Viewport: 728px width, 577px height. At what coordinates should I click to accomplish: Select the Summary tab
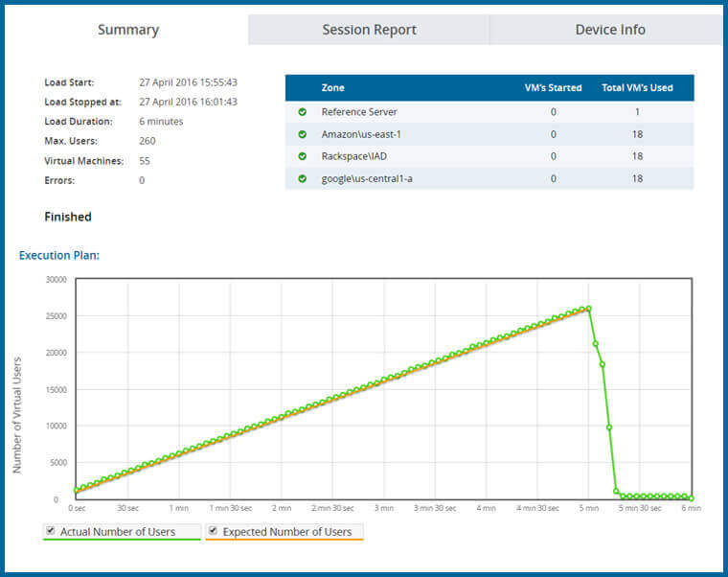click(x=128, y=30)
